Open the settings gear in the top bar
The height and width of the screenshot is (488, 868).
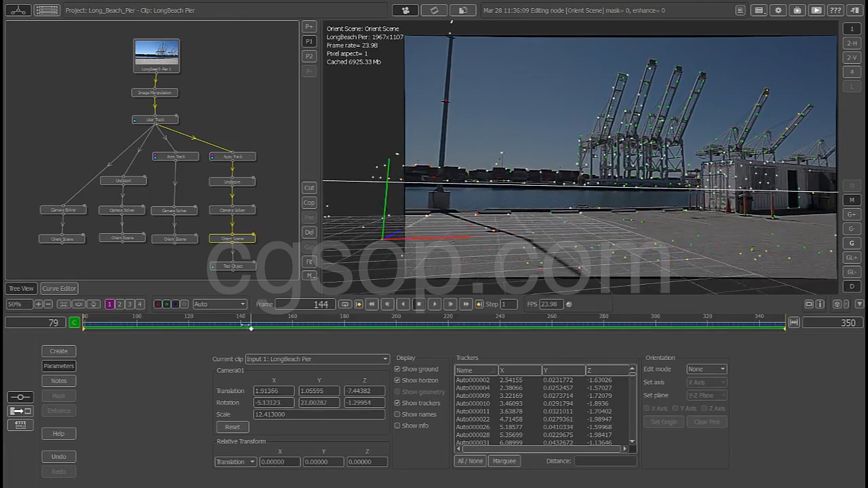(778, 10)
